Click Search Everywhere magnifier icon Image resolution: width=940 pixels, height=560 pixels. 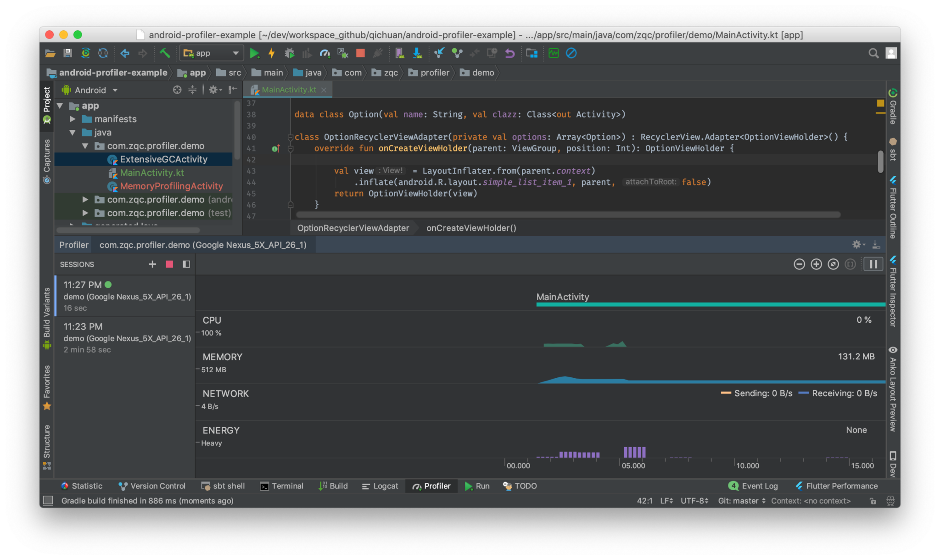click(x=873, y=53)
